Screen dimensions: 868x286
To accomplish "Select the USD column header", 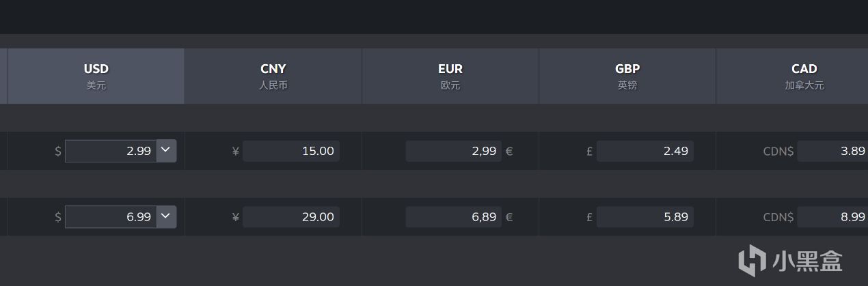I will 96,76.
